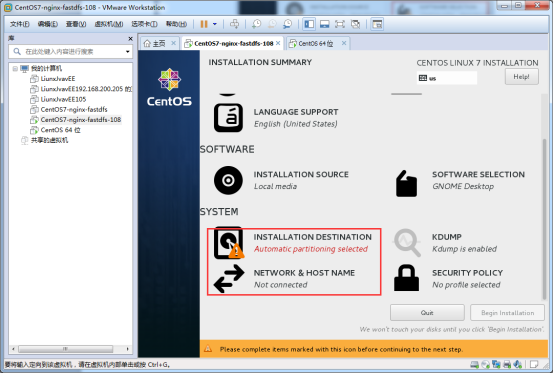Open the power options dropdown arrow

pyautogui.click(x=215, y=24)
